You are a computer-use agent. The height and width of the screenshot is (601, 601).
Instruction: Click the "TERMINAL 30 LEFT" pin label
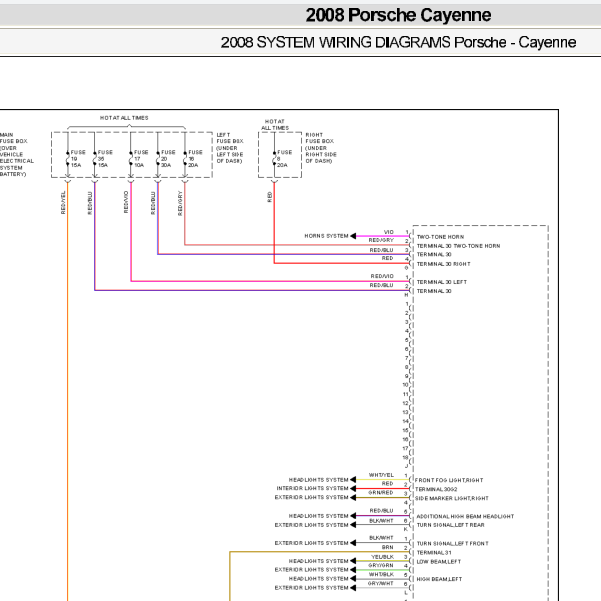(x=442, y=282)
